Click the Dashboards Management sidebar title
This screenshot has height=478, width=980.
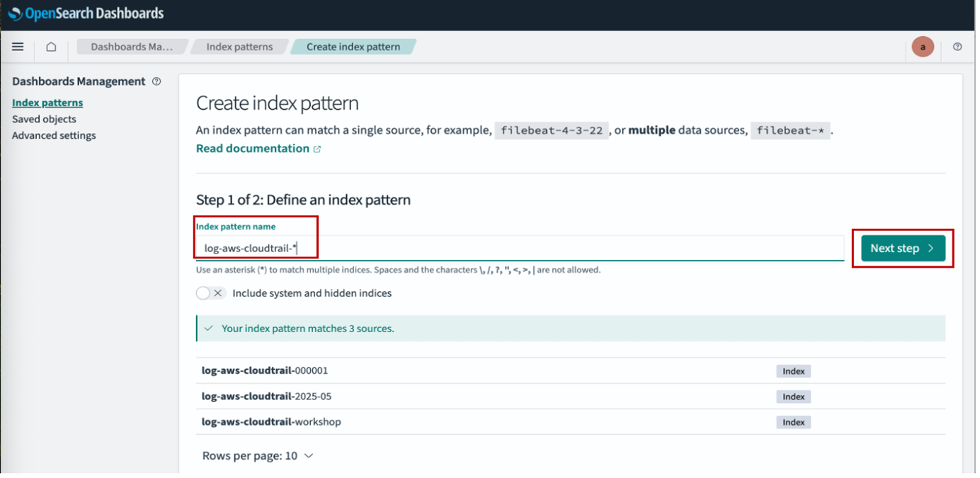point(79,81)
